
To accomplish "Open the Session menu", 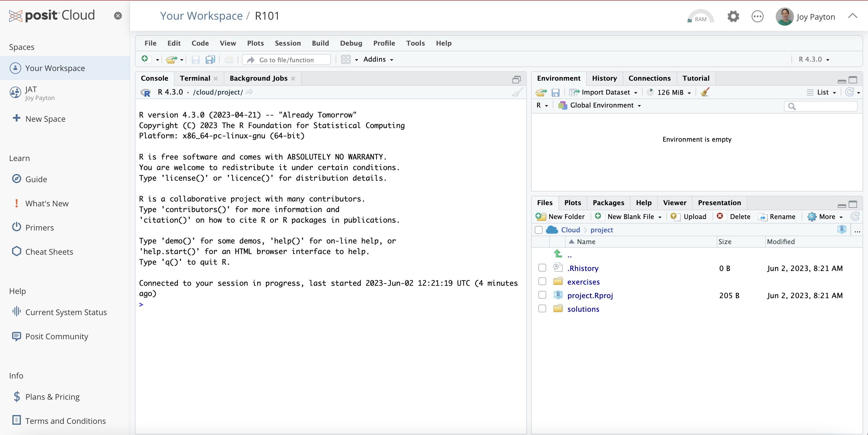I will [287, 43].
